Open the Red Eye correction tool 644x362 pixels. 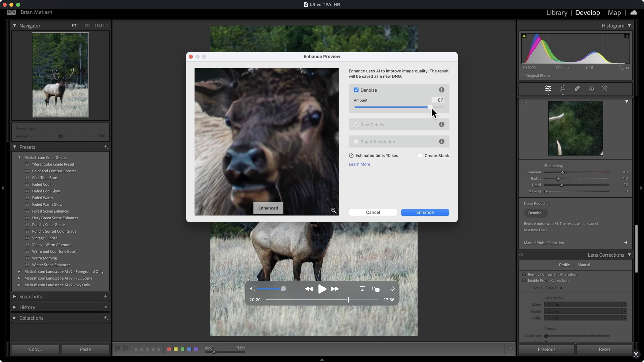pos(591,88)
